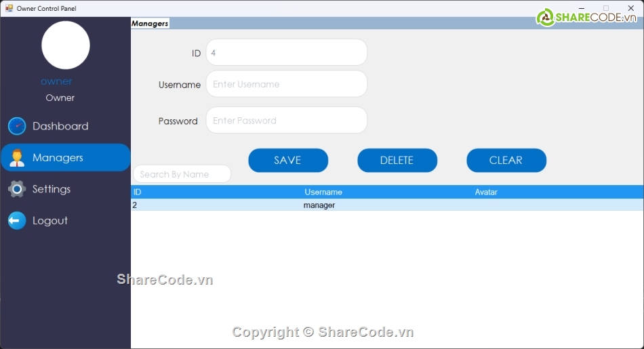The image size is (644, 349).
Task: Select the manager row in table
Action: click(x=319, y=205)
